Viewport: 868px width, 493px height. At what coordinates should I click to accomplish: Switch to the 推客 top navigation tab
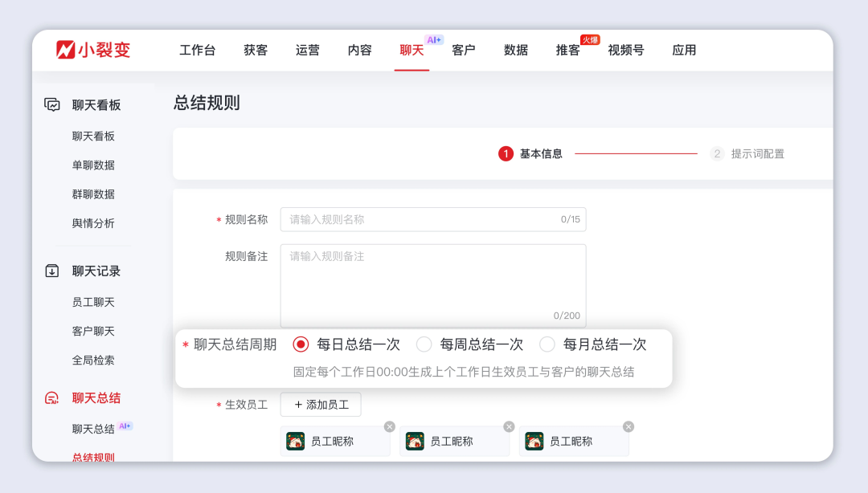[567, 50]
